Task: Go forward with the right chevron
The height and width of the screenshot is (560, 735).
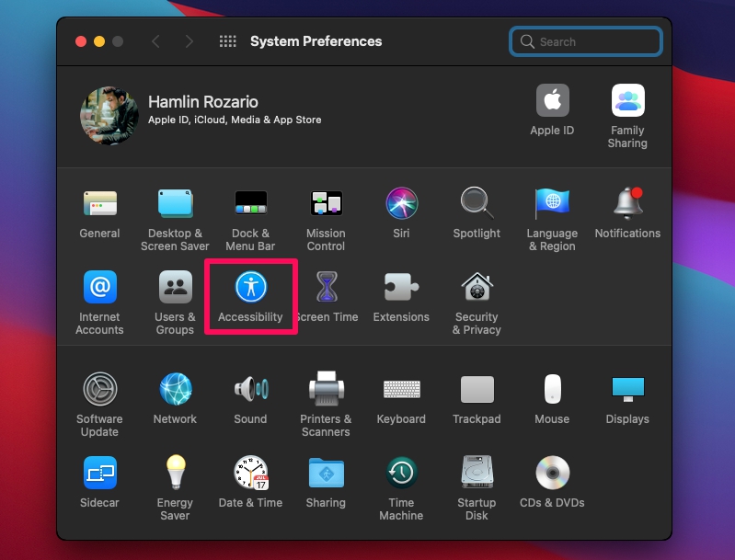Action: pyautogui.click(x=189, y=41)
